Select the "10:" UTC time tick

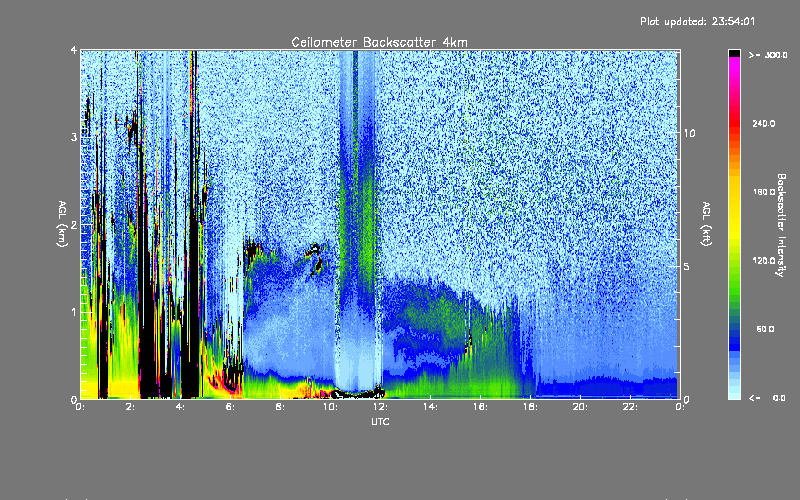(330, 407)
